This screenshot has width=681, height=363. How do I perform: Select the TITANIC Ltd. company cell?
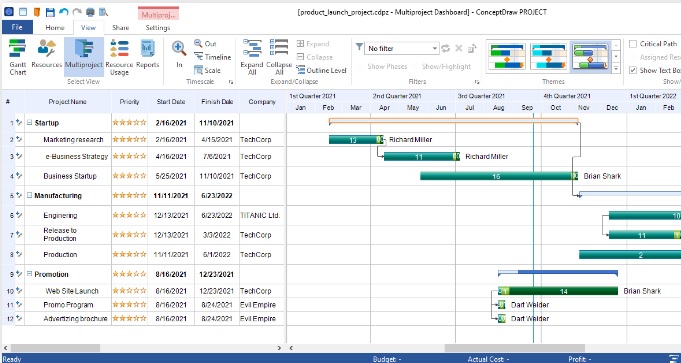point(261,215)
